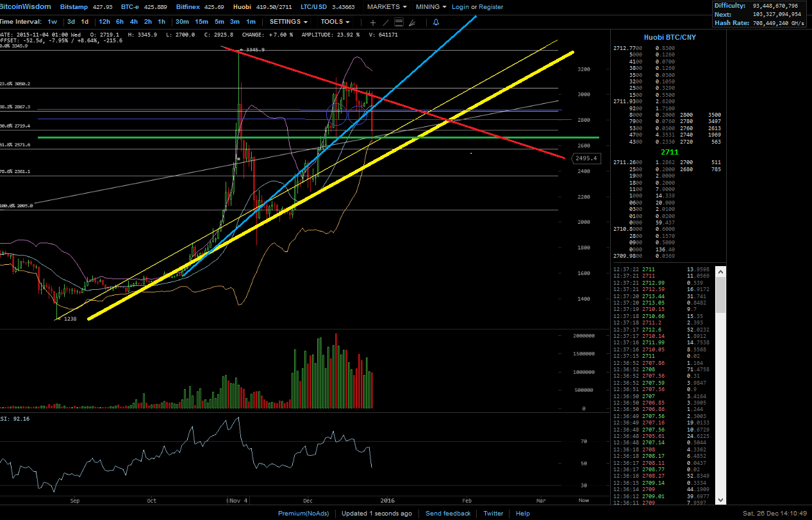The height and width of the screenshot is (520, 812).
Task: Click the AMPLITUDE: 23.92 % readout
Action: [x=330, y=35]
